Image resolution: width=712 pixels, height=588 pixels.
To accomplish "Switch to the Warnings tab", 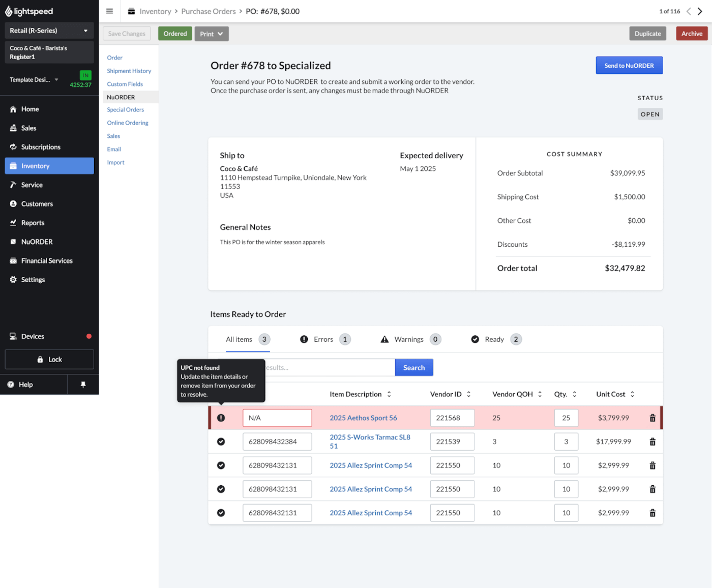I will (410, 339).
